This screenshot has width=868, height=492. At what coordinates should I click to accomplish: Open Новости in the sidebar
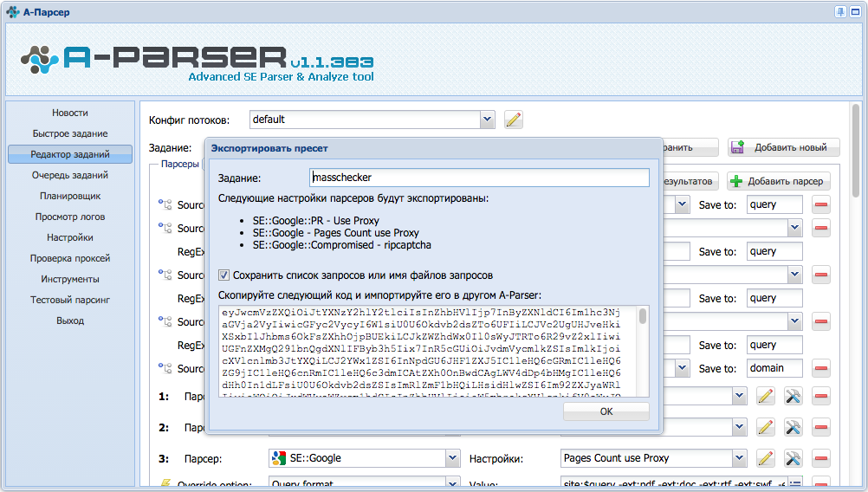click(x=70, y=113)
